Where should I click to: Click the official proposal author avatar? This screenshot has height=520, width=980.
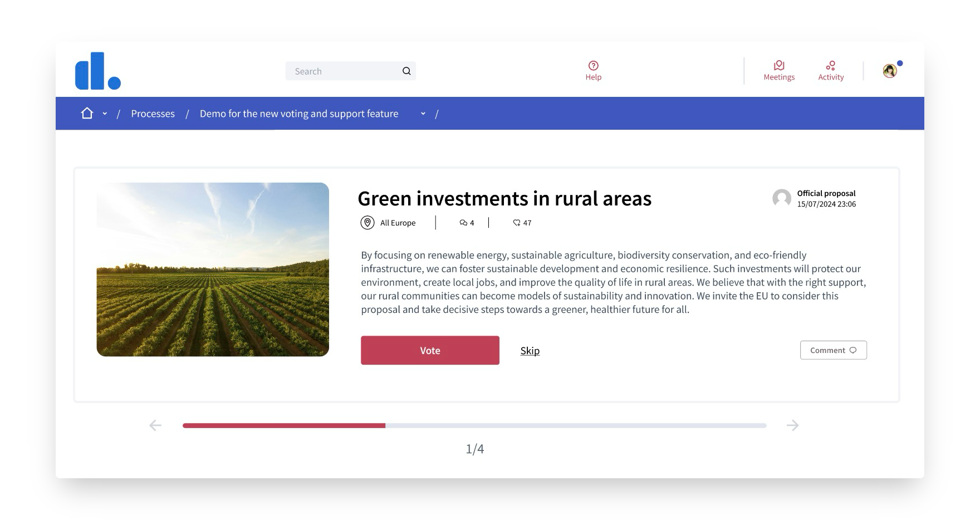pyautogui.click(x=782, y=198)
